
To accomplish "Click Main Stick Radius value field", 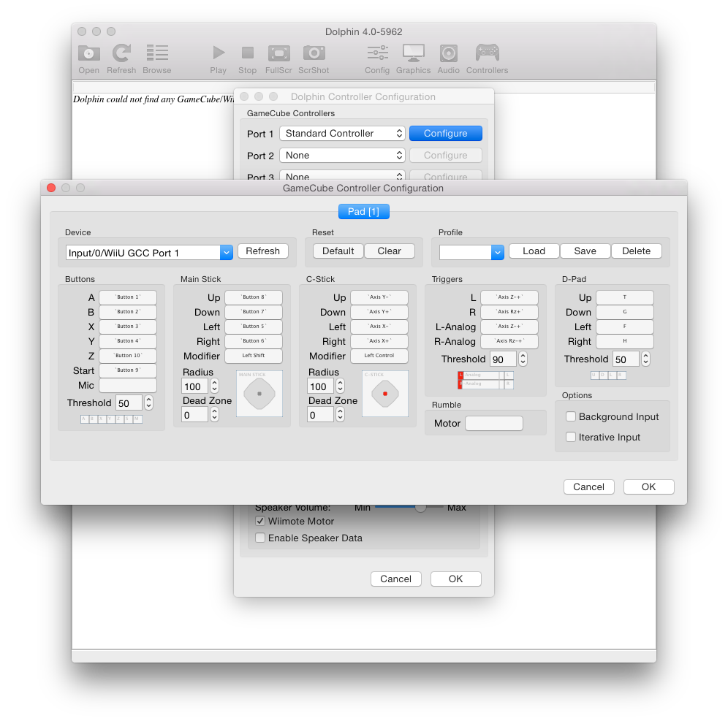I will (195, 386).
